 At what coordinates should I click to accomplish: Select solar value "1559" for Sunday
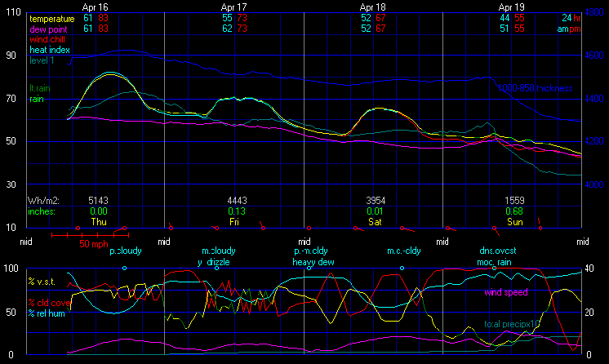click(x=514, y=201)
